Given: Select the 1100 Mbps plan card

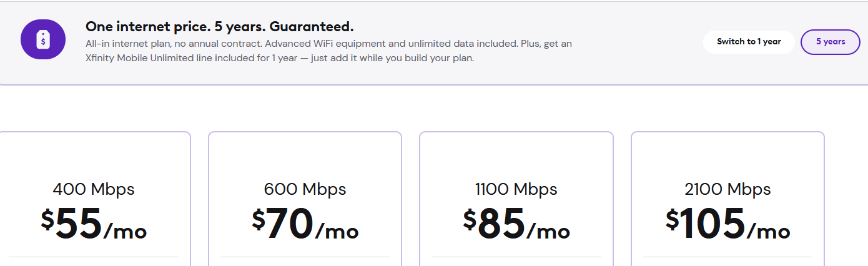Looking at the screenshot, I should [516, 199].
